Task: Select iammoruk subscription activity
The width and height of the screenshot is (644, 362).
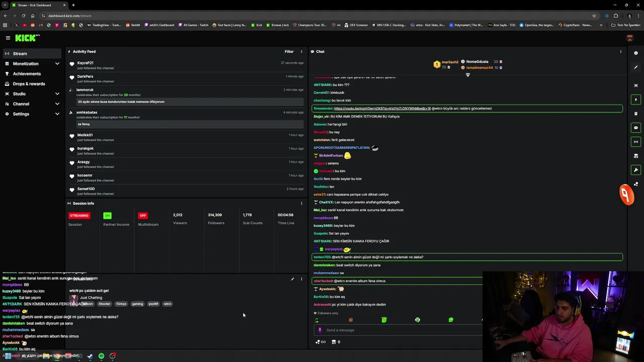Action: 186,96
